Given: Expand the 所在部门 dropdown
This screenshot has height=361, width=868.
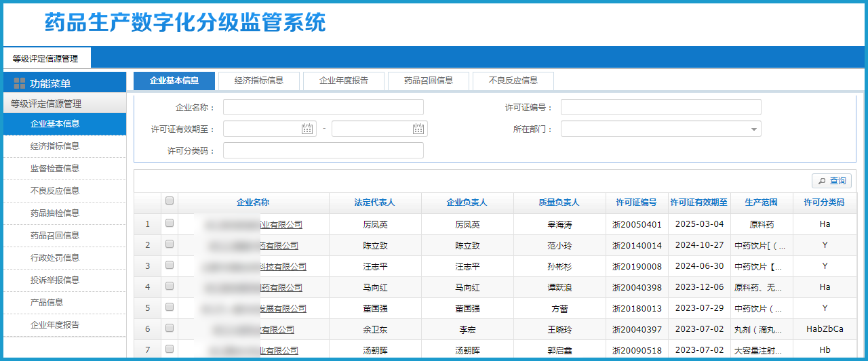Looking at the screenshot, I should pyautogui.click(x=753, y=129).
